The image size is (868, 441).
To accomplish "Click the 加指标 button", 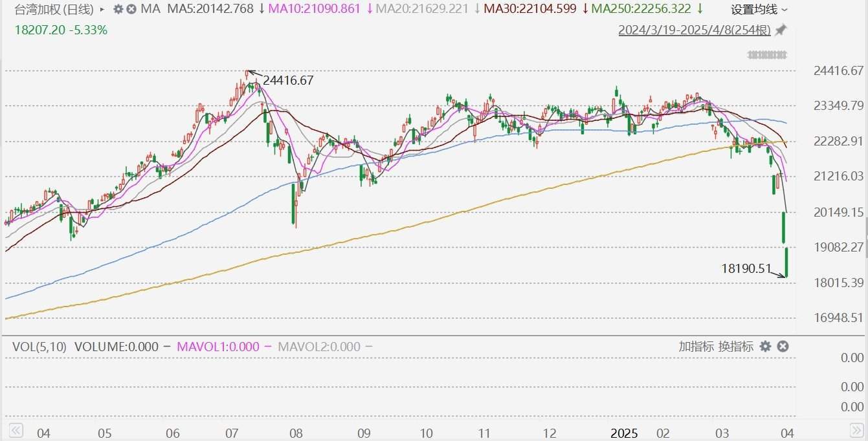I will point(696,347).
